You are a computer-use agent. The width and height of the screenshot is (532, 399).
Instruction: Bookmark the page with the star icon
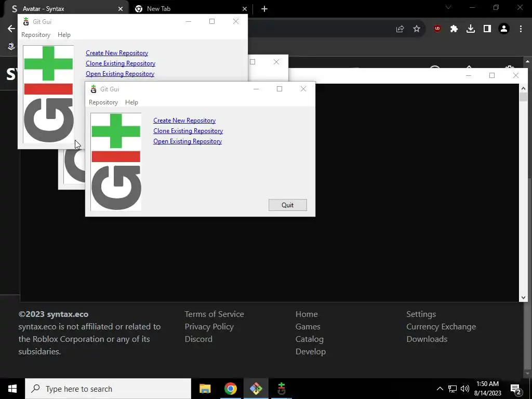click(417, 29)
